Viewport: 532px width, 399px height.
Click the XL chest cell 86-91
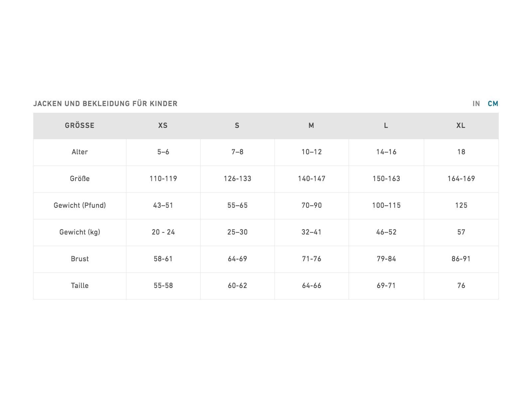(x=461, y=259)
